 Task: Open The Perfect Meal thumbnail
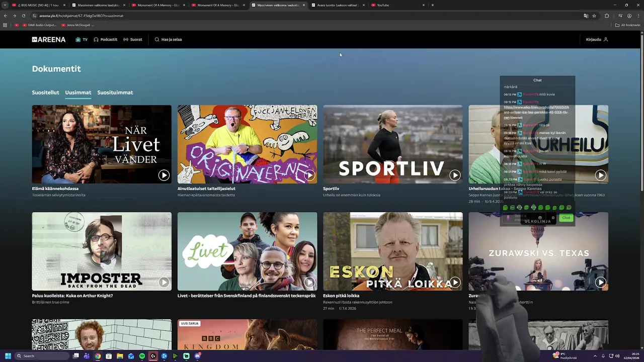click(392, 334)
